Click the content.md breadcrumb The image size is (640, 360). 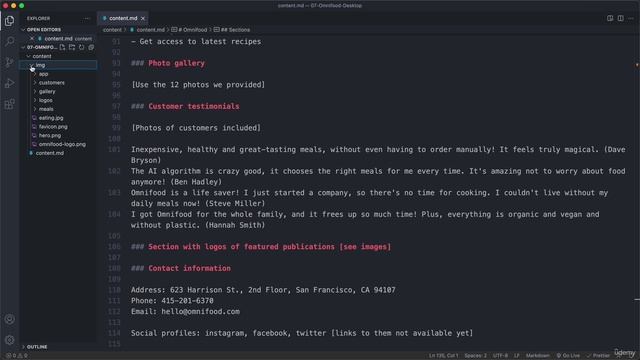[x=150, y=30]
